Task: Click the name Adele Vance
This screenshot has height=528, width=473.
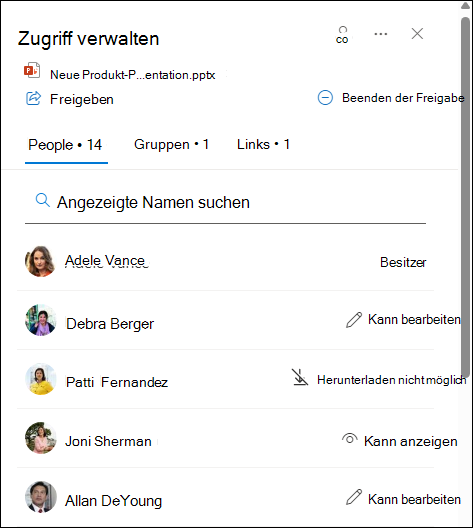Action: coord(106,261)
